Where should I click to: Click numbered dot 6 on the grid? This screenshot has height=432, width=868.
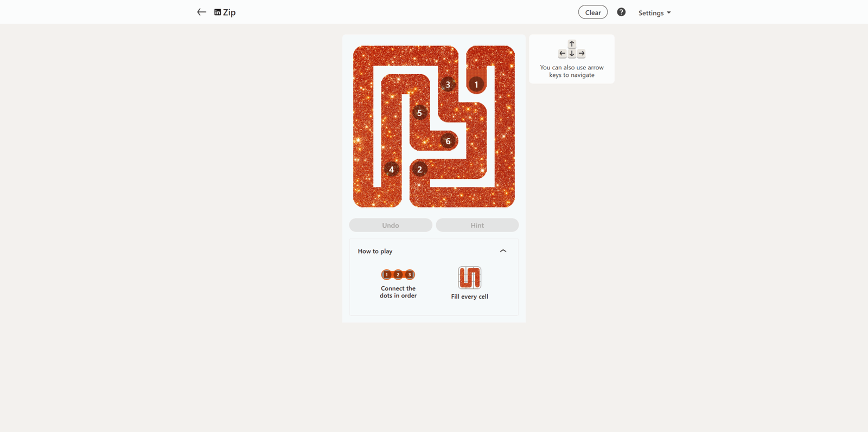tap(448, 141)
